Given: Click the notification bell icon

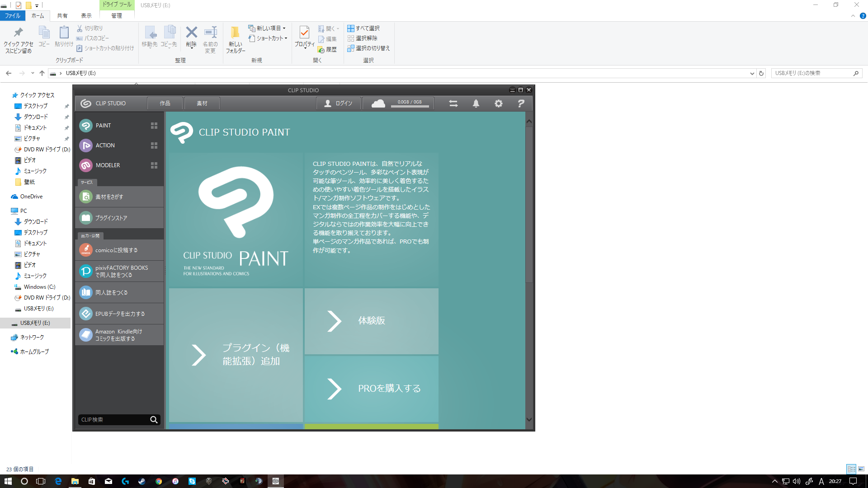Looking at the screenshot, I should 476,103.
